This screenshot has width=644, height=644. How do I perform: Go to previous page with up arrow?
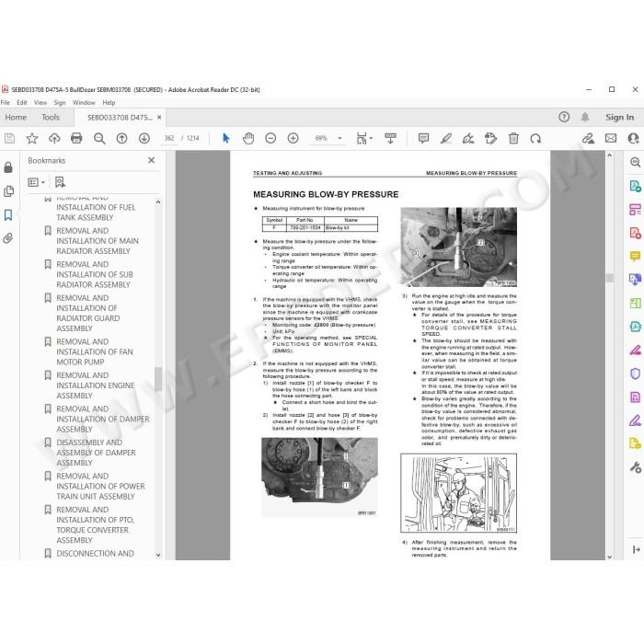tap(121, 138)
